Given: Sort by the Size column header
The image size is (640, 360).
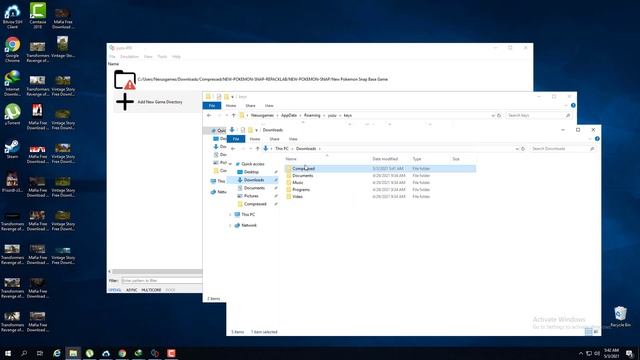Looking at the screenshot, I should tap(456, 159).
